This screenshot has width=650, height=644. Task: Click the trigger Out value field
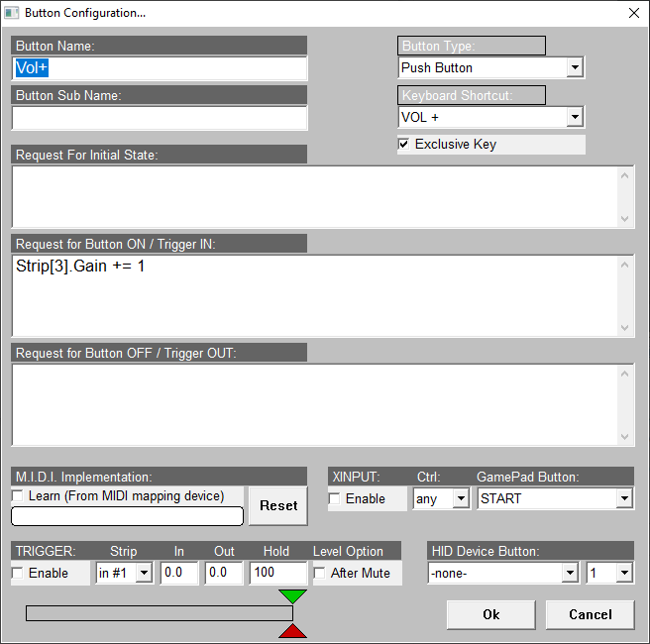point(224,573)
